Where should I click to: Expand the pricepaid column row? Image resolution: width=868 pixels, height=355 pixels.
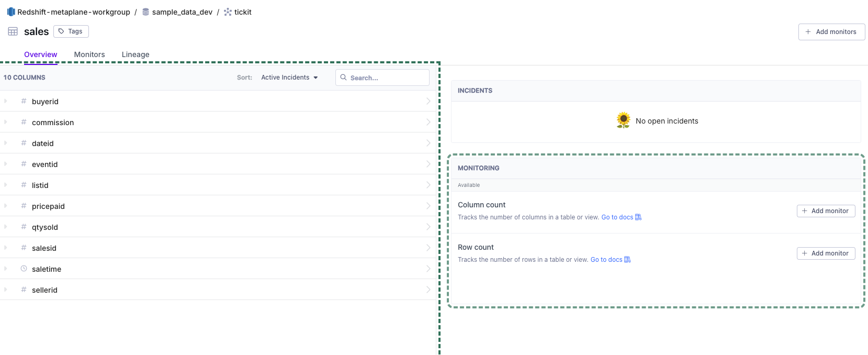(x=6, y=206)
